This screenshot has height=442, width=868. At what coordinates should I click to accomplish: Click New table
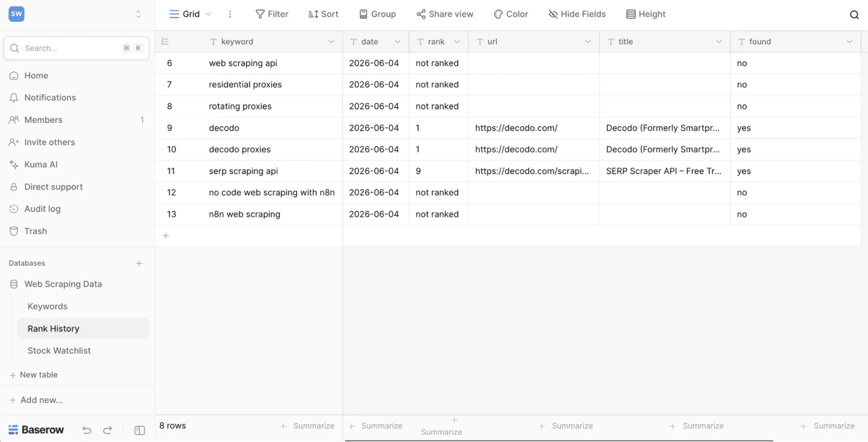[33, 374]
